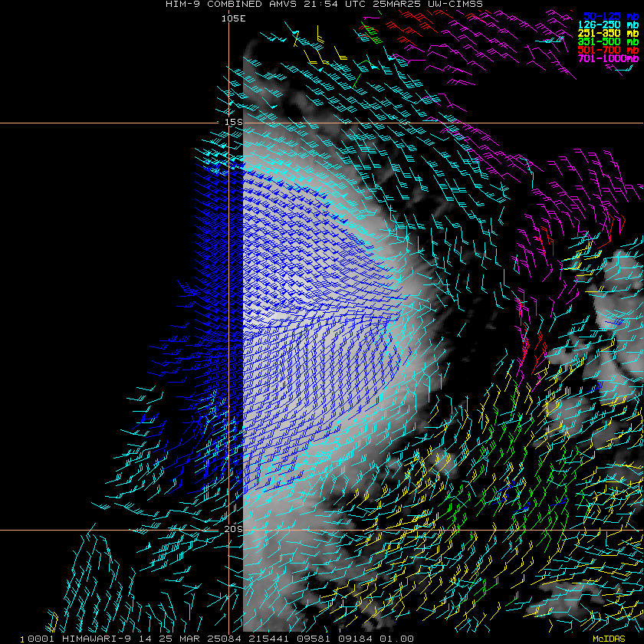Select the yellow 251-350 mb legend entry

610,33
